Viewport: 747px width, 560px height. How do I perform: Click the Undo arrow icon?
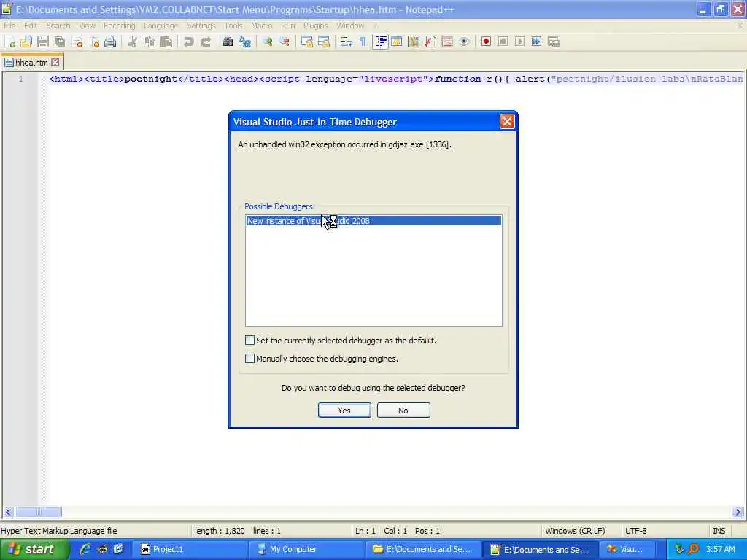(189, 42)
